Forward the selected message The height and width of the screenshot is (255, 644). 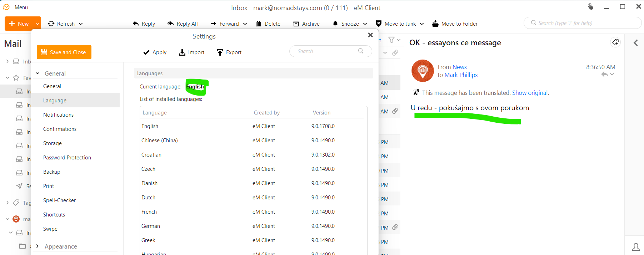(x=225, y=24)
